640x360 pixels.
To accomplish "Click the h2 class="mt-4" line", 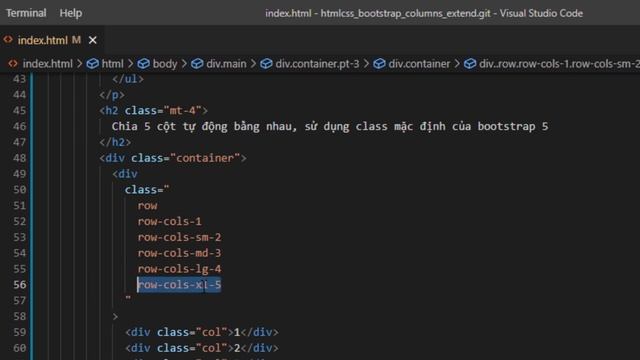I will click(153, 111).
